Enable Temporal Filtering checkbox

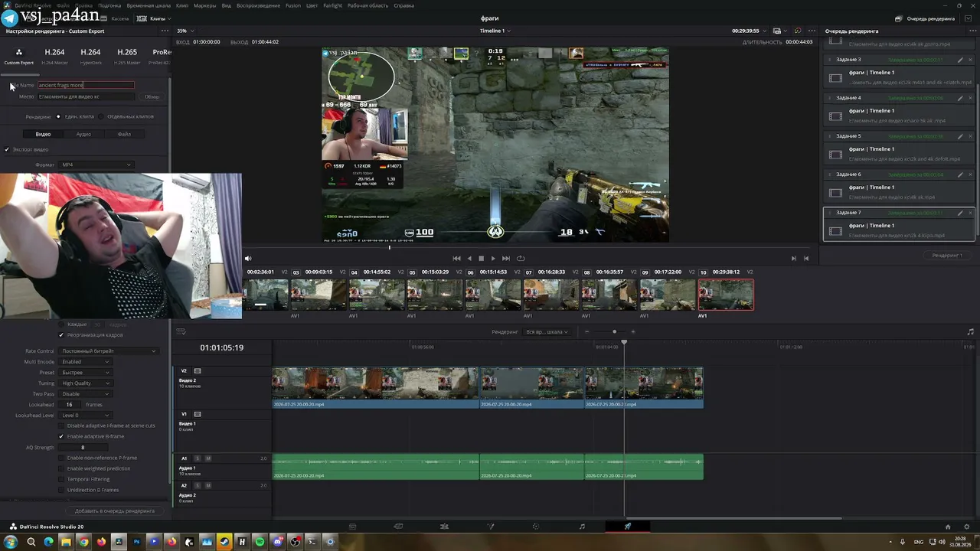pyautogui.click(x=61, y=479)
